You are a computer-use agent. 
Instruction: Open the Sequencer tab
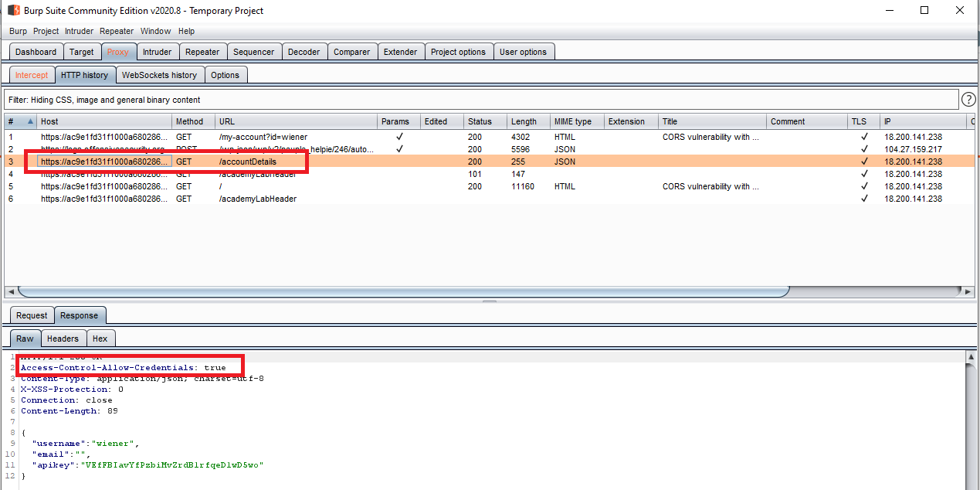coord(254,52)
